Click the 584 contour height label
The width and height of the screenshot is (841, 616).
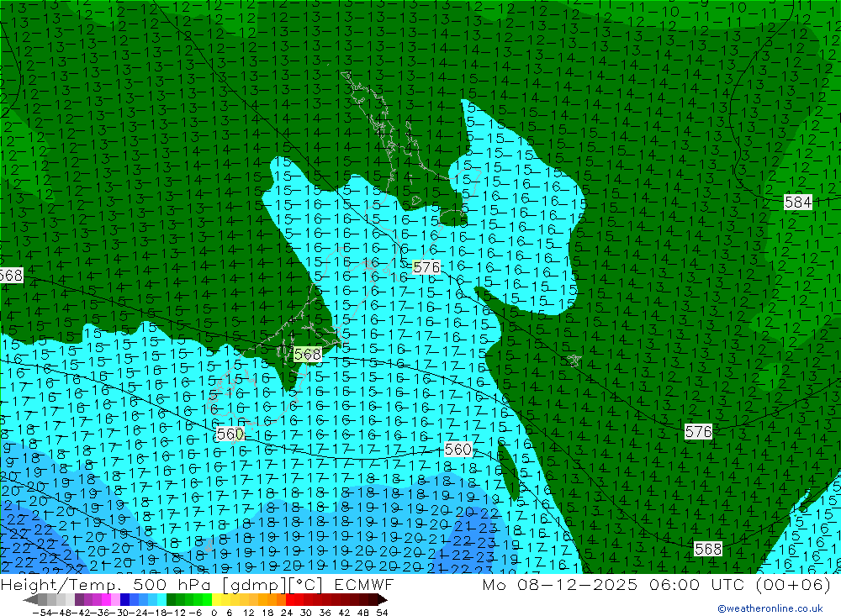(798, 203)
